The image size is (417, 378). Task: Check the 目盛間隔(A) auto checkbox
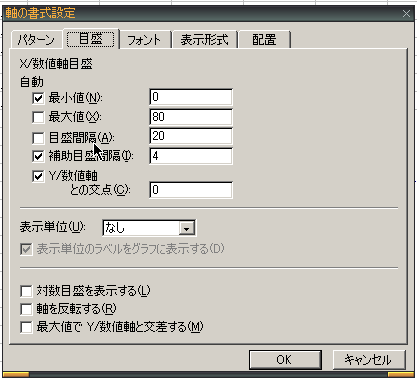pos(38,138)
